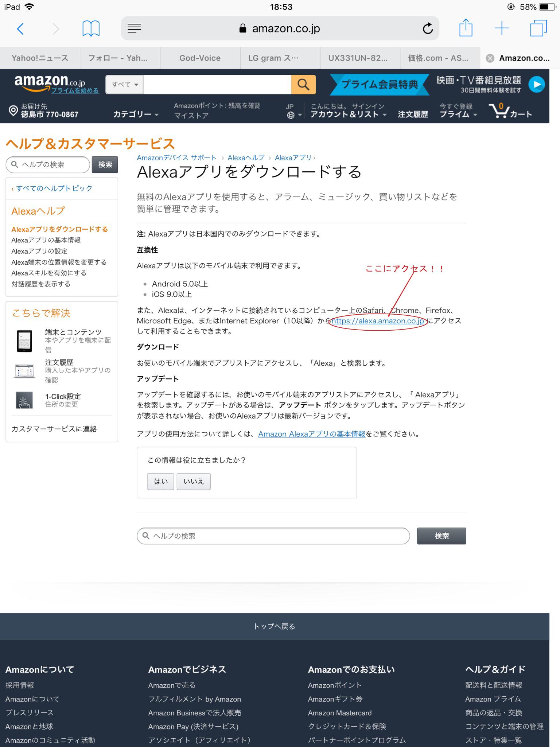Image resolution: width=560 pixels, height=747 pixels.
Task: Open Amazon Alexaアプリの基本情報 link
Action: pos(312,434)
